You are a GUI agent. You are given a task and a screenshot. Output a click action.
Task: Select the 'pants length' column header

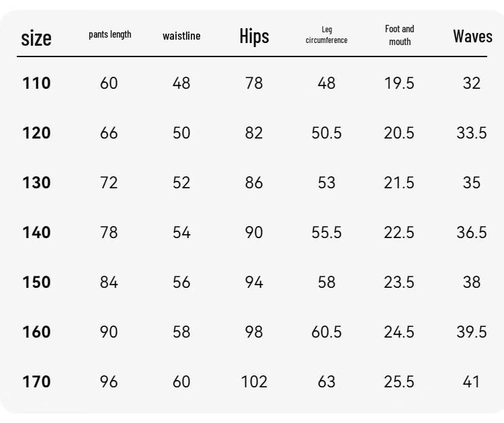[x=110, y=34]
